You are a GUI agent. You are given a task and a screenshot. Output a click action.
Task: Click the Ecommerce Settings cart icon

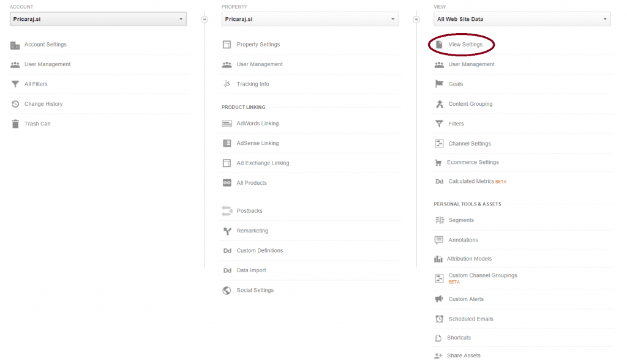coord(438,163)
